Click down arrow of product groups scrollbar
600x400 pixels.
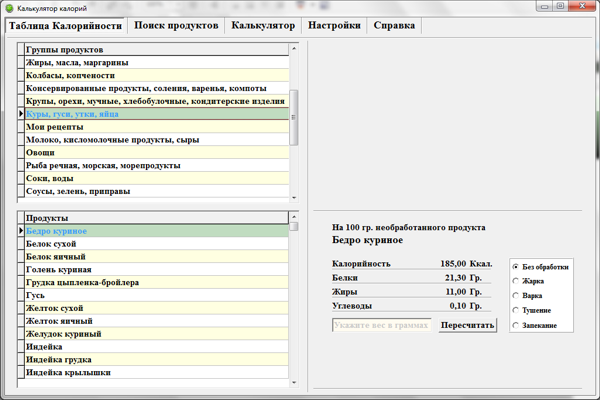(x=294, y=198)
